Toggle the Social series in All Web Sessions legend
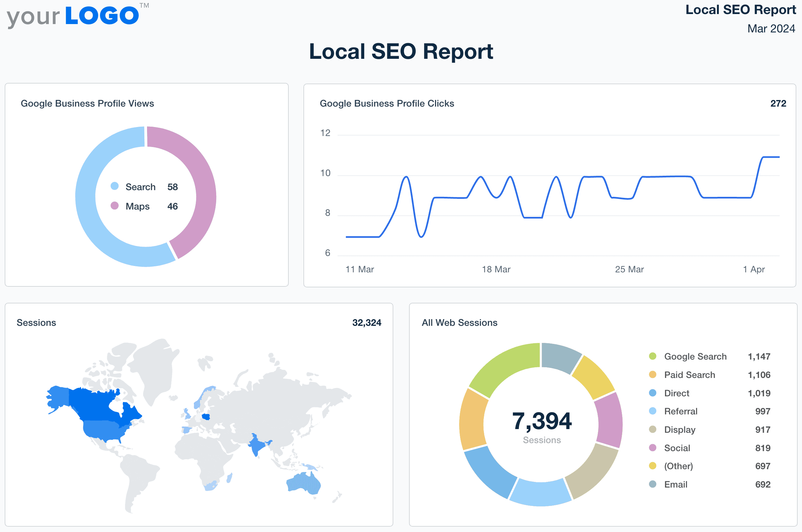 pyautogui.click(x=653, y=447)
